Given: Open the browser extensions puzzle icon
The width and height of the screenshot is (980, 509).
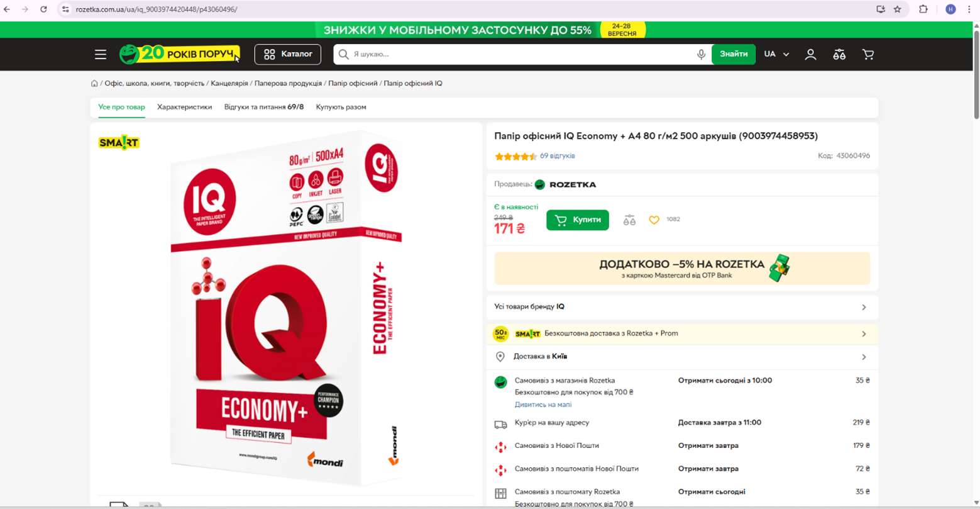Looking at the screenshot, I should click(x=923, y=9).
